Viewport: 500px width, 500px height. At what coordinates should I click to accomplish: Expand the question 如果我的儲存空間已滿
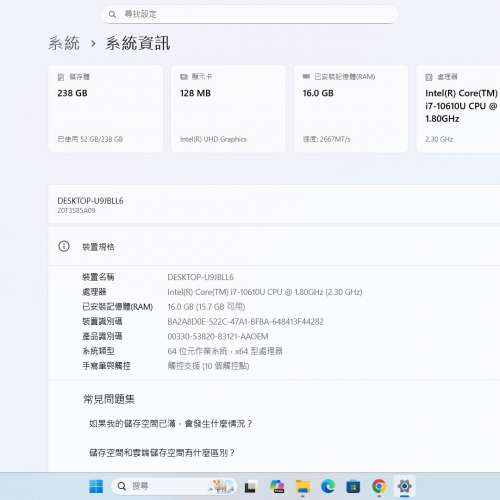170,424
